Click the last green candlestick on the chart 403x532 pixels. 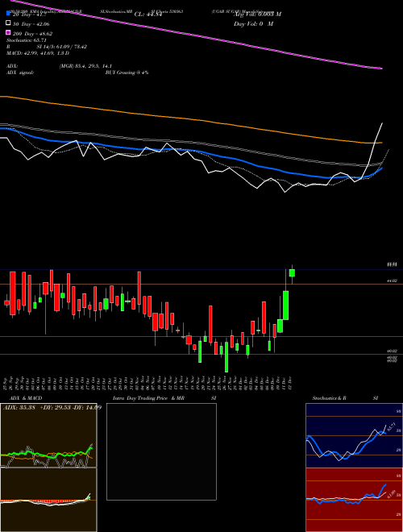292,272
